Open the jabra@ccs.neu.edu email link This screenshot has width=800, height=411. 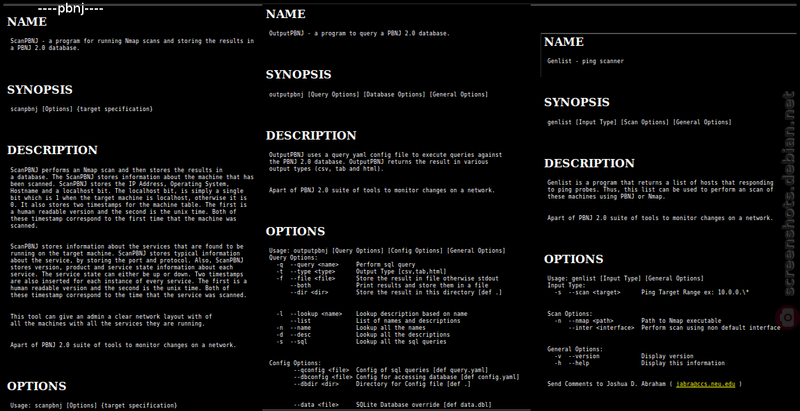(706, 384)
